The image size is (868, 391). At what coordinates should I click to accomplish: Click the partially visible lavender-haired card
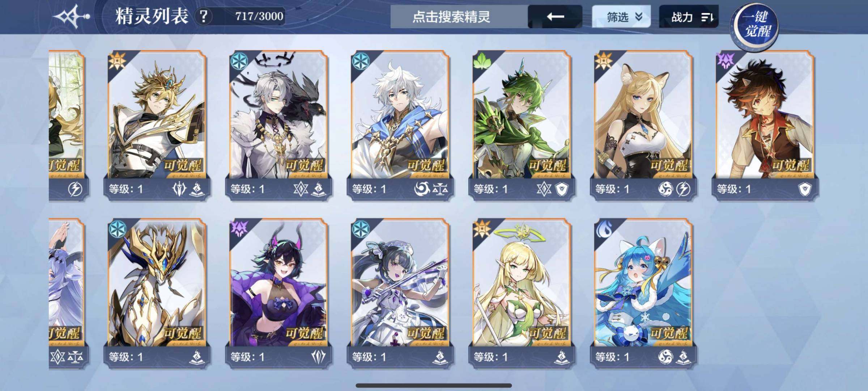[x=67, y=293]
